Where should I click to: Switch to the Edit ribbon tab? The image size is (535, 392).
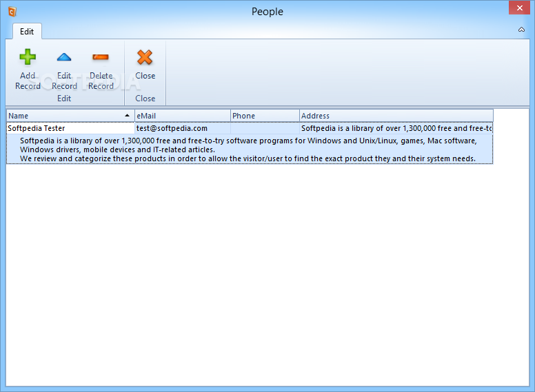(27, 32)
